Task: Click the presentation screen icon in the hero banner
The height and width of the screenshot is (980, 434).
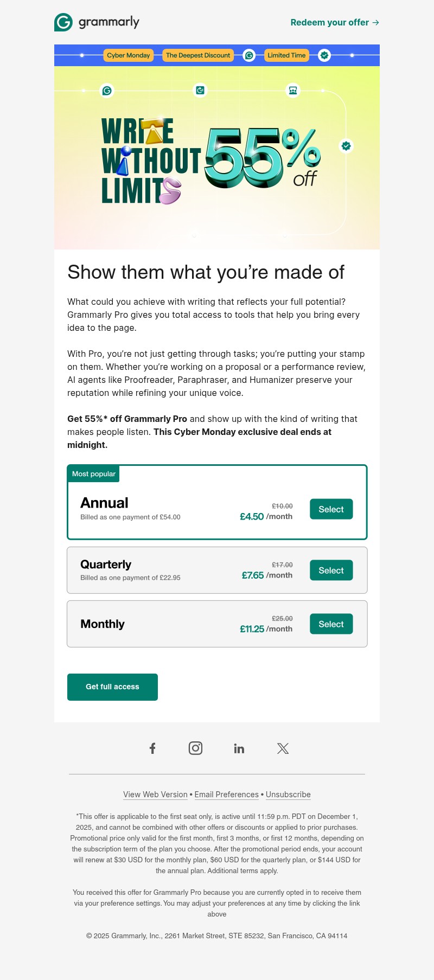Action: [x=292, y=90]
